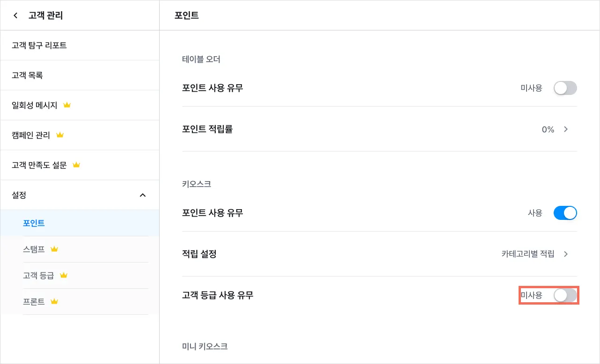Open 스탬프 settings submenu
This screenshot has width=600, height=364.
point(34,249)
